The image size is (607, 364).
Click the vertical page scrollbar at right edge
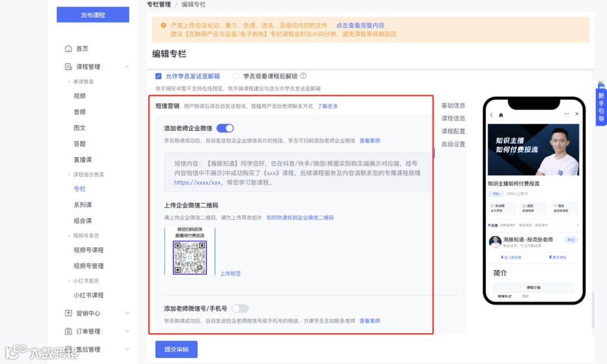[593, 310]
